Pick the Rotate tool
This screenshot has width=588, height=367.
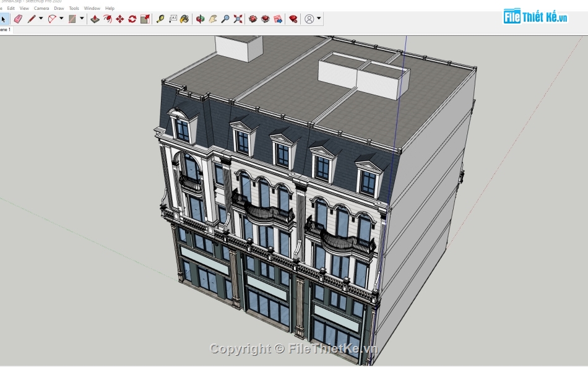pyautogui.click(x=132, y=19)
